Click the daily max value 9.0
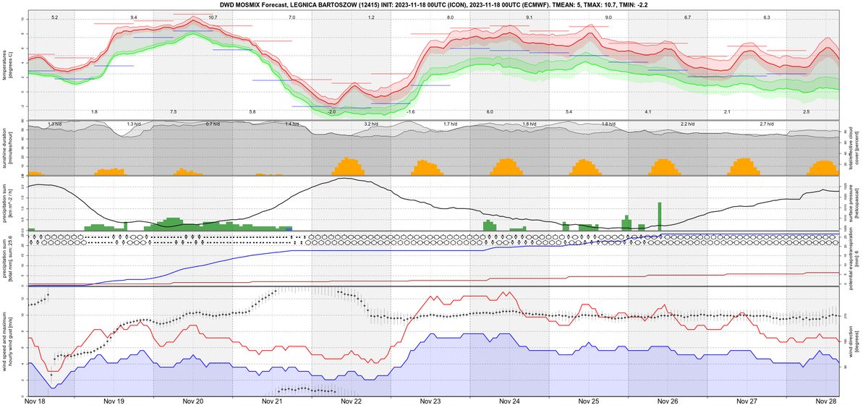 point(608,17)
